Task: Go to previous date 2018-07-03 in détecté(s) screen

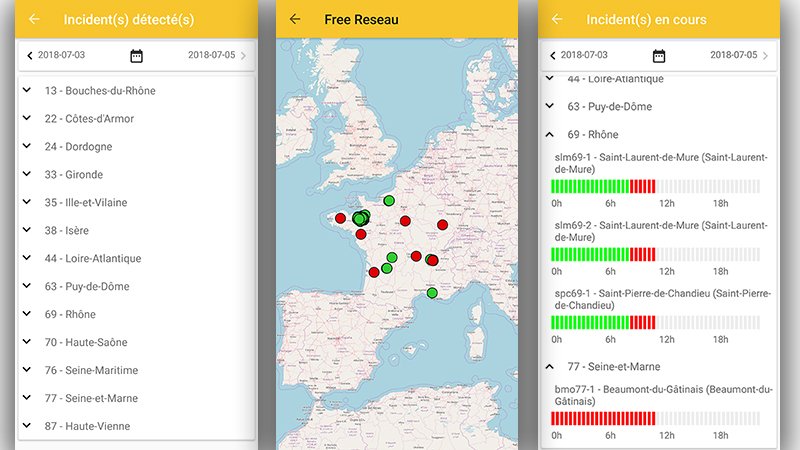Action: pos(56,55)
